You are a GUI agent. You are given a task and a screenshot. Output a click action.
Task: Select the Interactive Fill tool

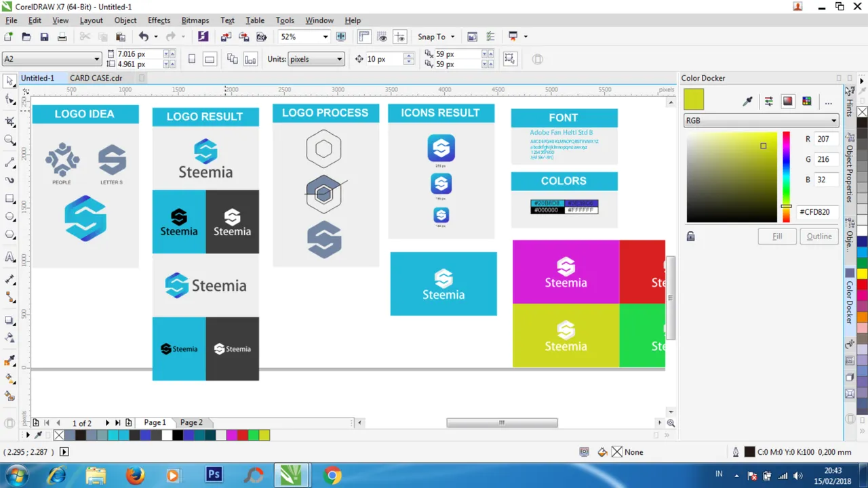[x=9, y=378]
